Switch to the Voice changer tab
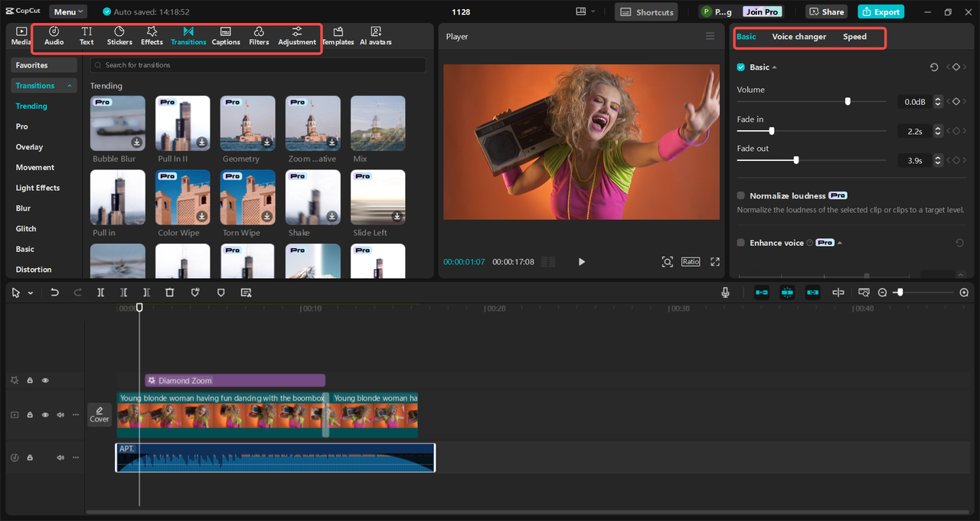 click(799, 37)
